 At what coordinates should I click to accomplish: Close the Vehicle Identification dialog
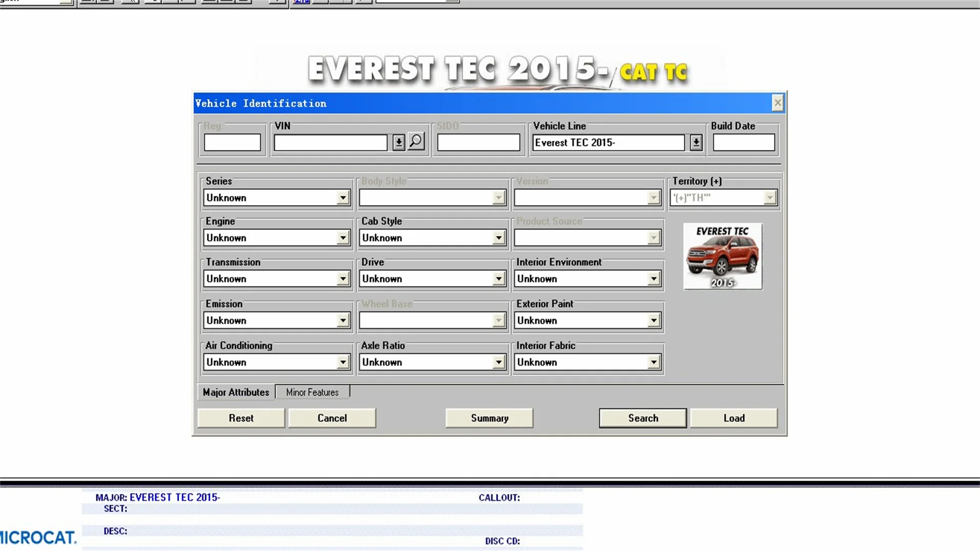[777, 103]
